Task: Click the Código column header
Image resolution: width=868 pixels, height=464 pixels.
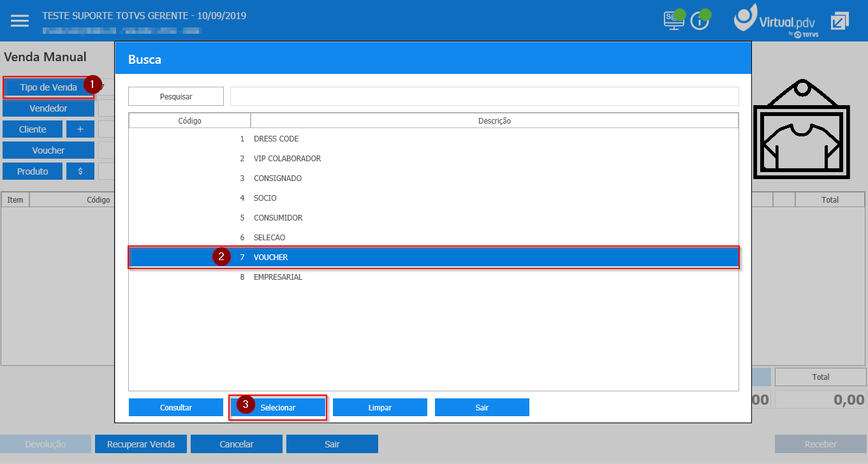Action: tap(189, 120)
